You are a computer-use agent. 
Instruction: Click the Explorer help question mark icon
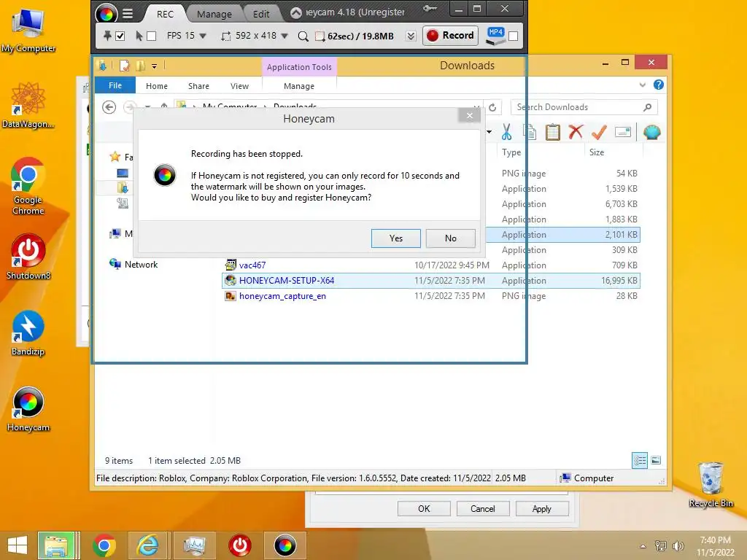click(x=659, y=85)
